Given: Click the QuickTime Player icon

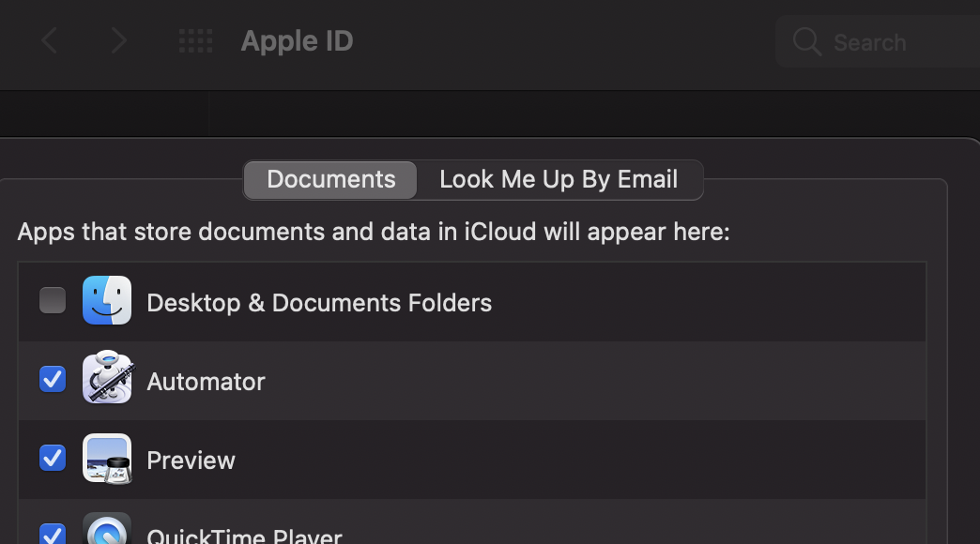Looking at the screenshot, I should tap(107, 528).
